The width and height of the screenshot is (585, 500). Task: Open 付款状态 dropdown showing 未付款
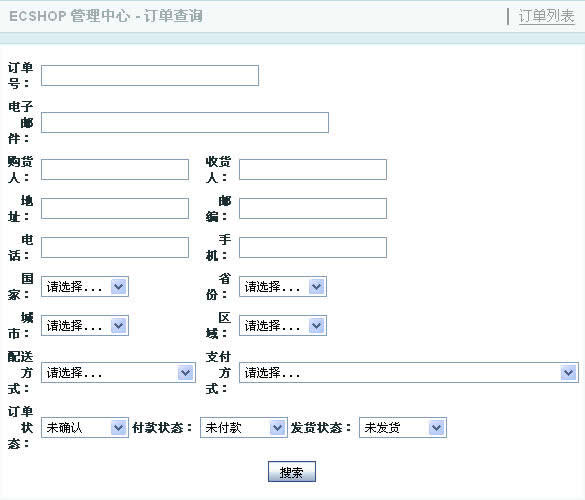(x=244, y=428)
